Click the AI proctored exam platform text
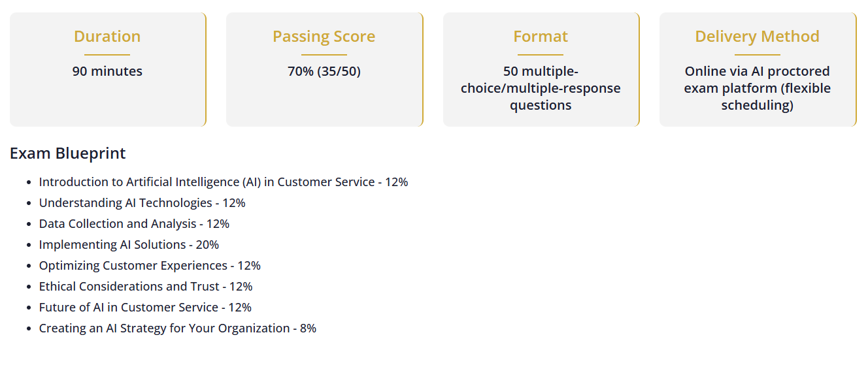This screenshot has width=868, height=367. [x=758, y=88]
